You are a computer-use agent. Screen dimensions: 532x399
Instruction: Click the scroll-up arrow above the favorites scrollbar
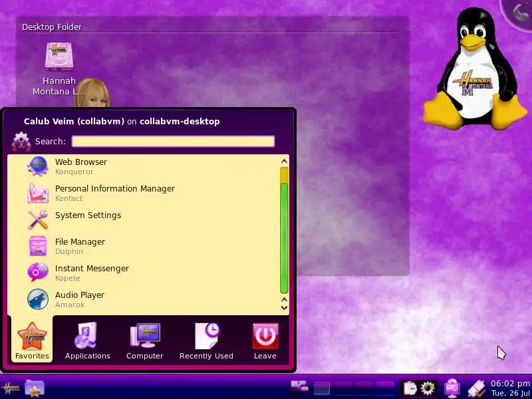(x=285, y=161)
